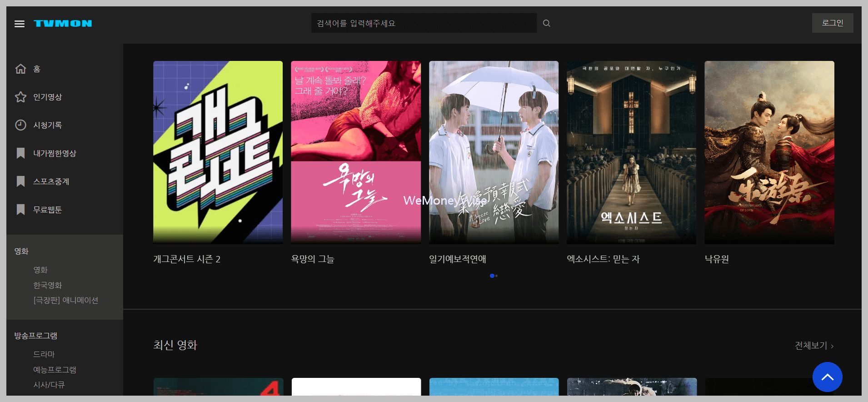The height and width of the screenshot is (402, 868).
Task: Open 인기영상 in the sidebar
Action: 47,97
